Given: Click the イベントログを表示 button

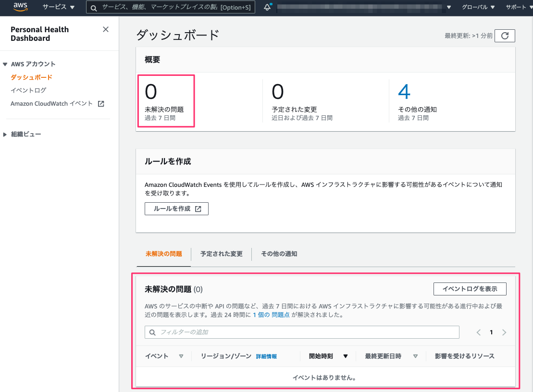Looking at the screenshot, I should (x=470, y=289).
